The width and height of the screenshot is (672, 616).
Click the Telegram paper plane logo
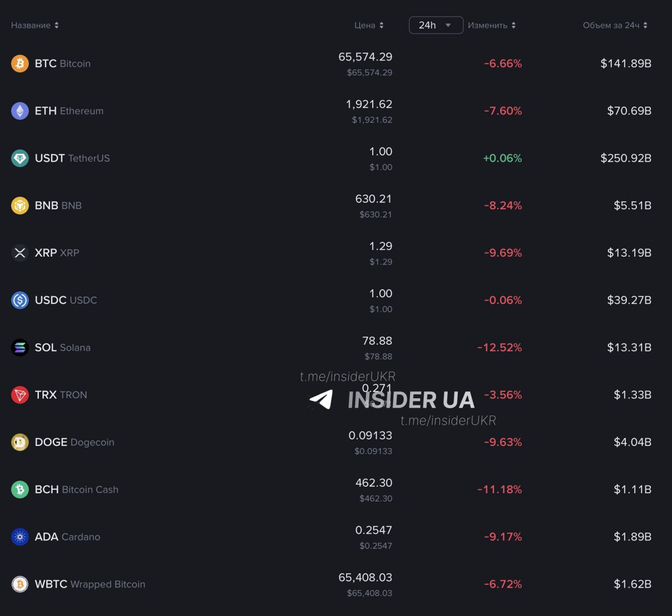click(321, 400)
